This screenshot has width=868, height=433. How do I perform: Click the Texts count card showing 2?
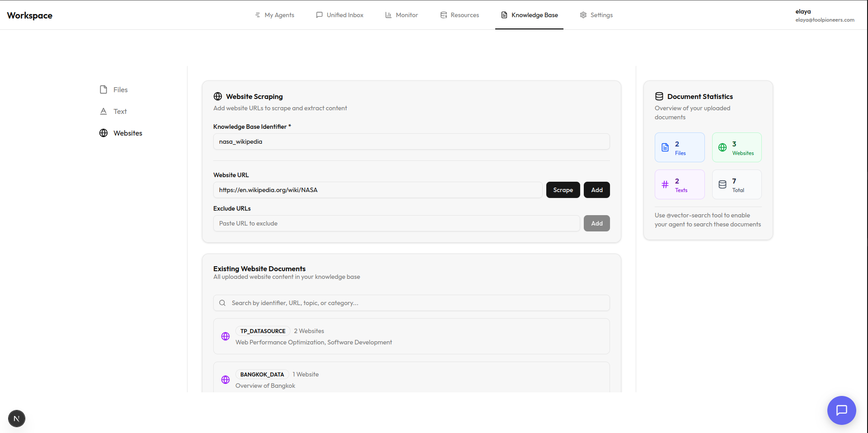(680, 184)
